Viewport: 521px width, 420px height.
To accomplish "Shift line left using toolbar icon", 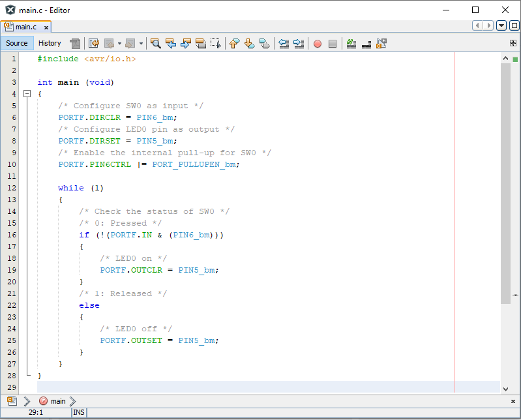I will pyautogui.click(x=284, y=44).
